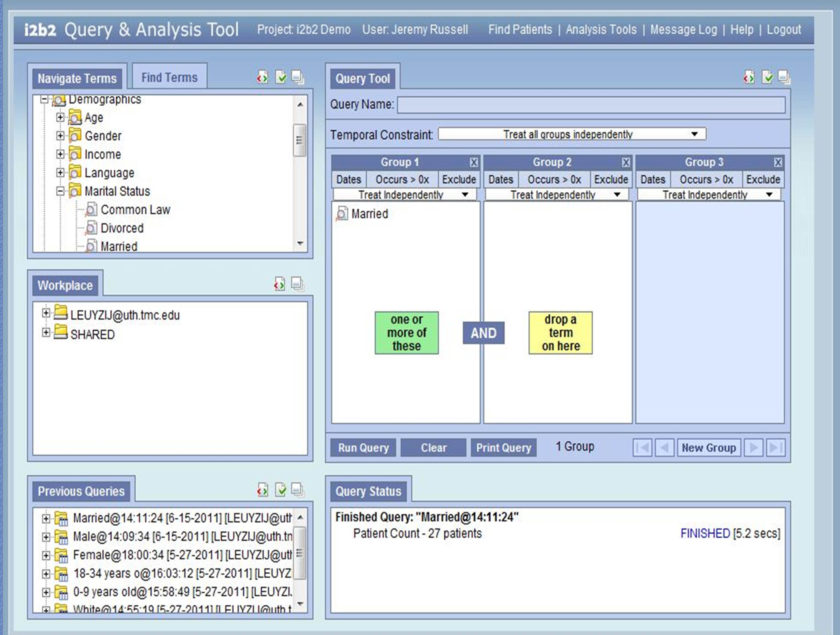The width and height of the screenshot is (840, 635).
Task: Toggle Exclude for Group 1
Action: pyautogui.click(x=459, y=179)
